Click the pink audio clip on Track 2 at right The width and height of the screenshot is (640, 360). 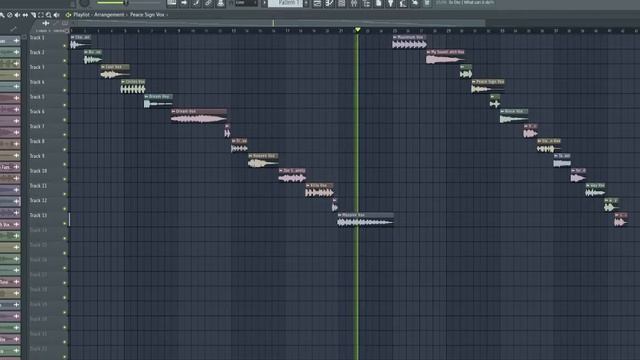445,57
